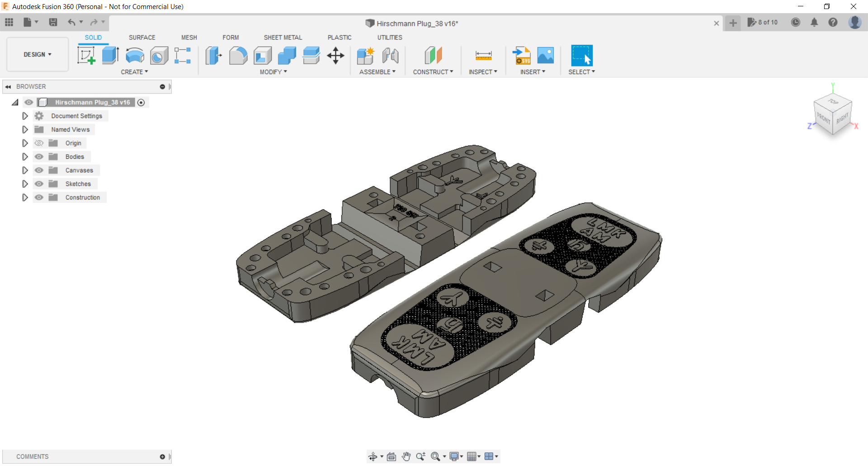Image resolution: width=868 pixels, height=466 pixels.
Task: Expand the Origin folder
Action: pos(25,143)
